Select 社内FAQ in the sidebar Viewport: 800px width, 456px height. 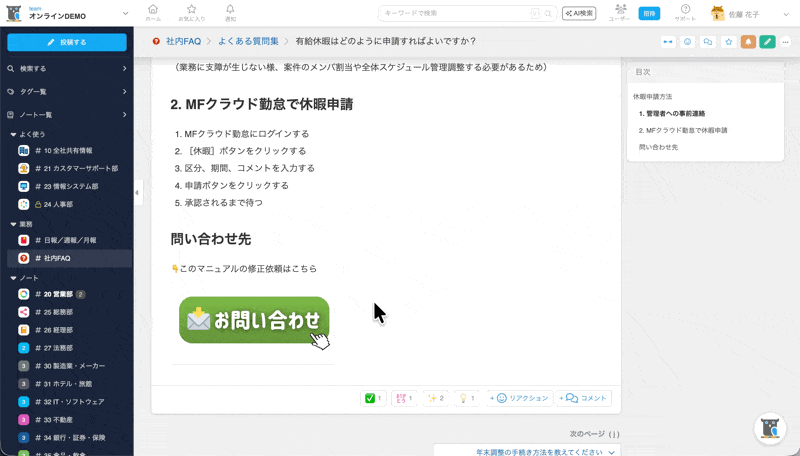coord(57,258)
